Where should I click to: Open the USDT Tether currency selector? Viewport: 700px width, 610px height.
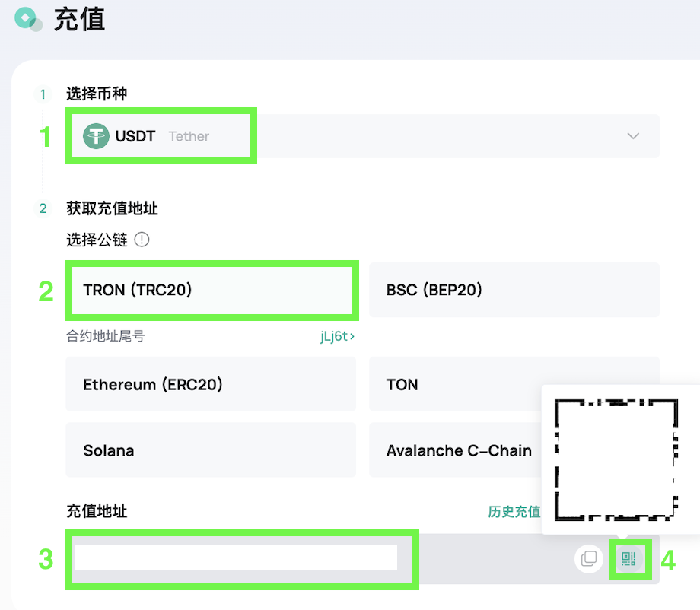tap(362, 136)
